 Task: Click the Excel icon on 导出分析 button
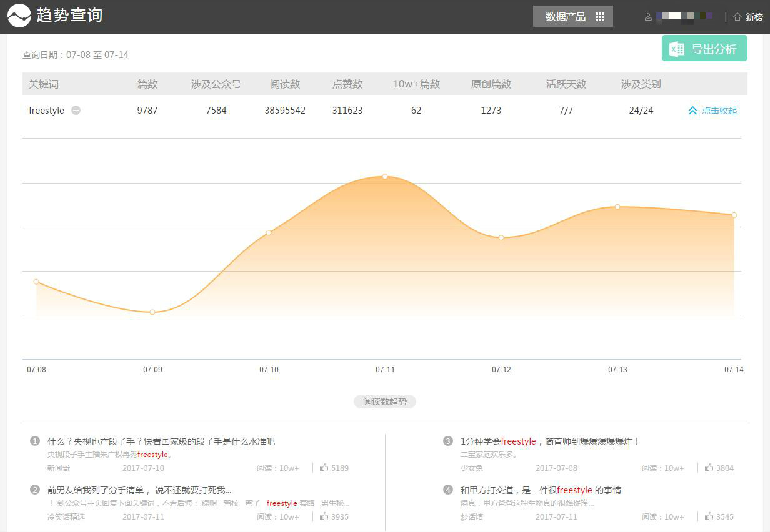pyautogui.click(x=676, y=48)
